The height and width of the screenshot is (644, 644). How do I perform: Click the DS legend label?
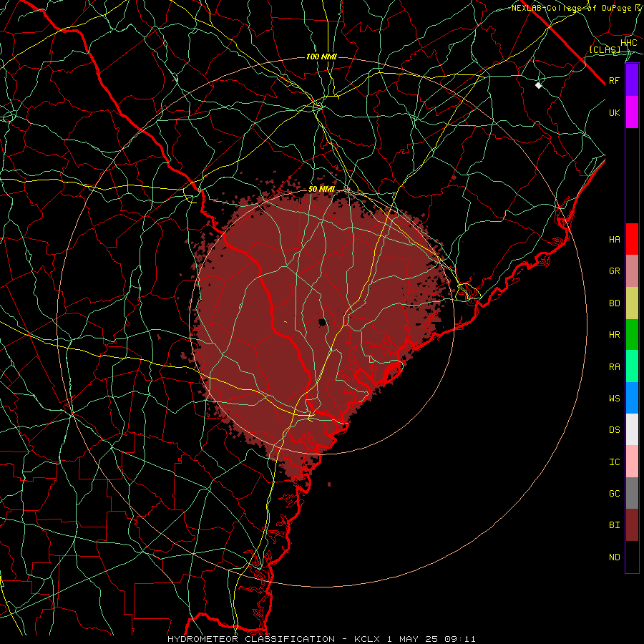click(x=615, y=430)
